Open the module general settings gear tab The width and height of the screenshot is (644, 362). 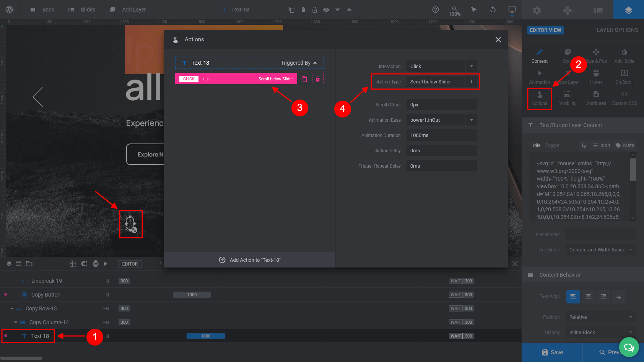click(537, 10)
